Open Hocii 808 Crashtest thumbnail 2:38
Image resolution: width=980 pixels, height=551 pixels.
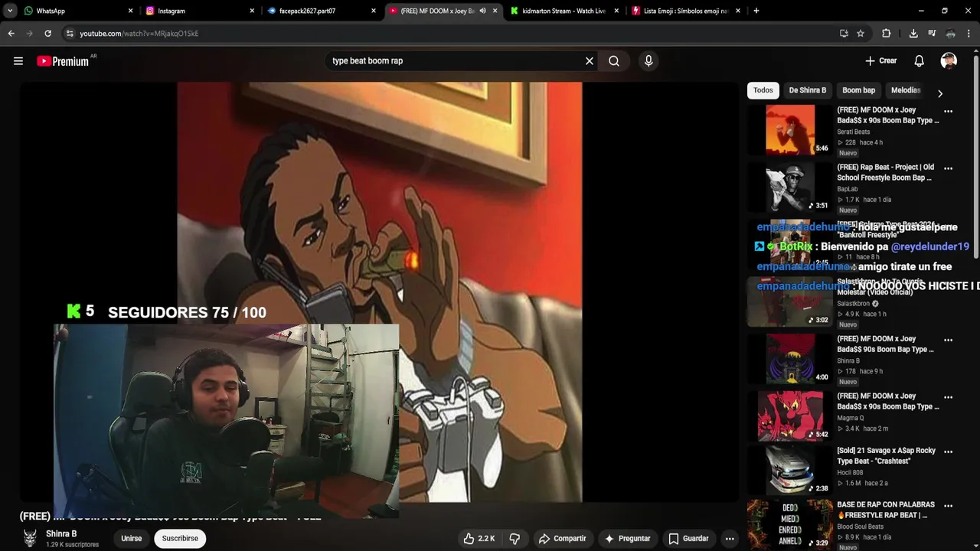(790, 471)
